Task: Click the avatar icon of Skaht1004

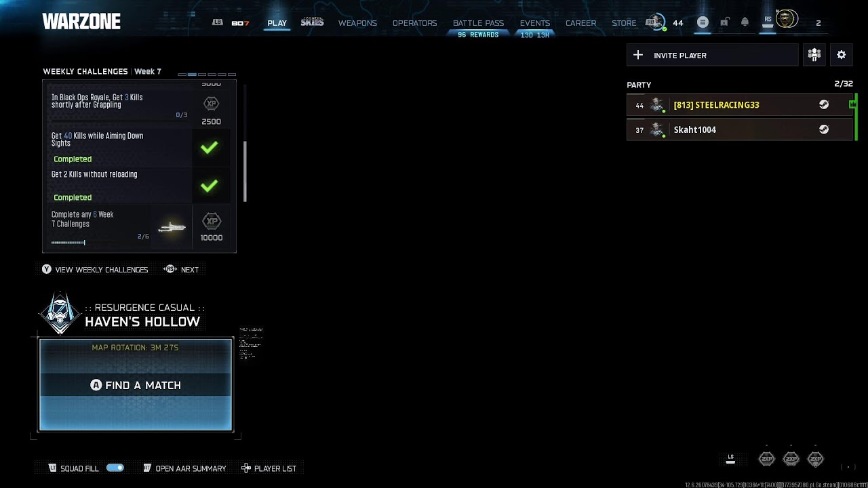Action: tap(656, 129)
